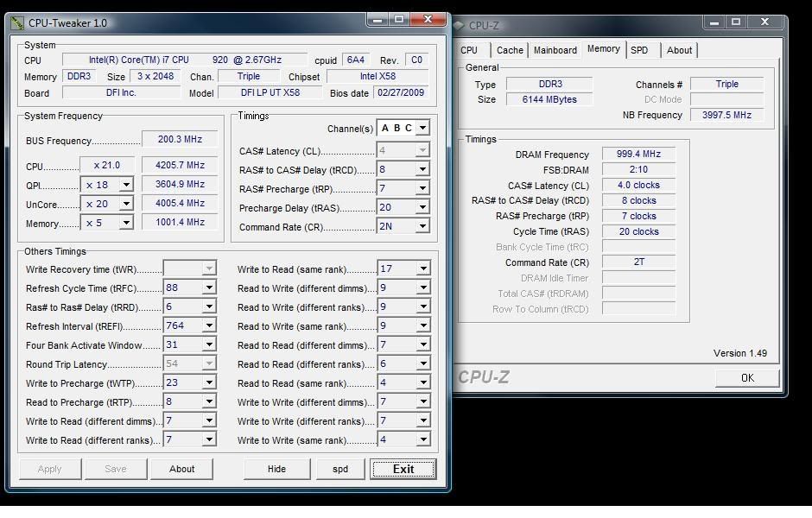Open the Write to Read (different ranks) dropdown

[209, 439]
